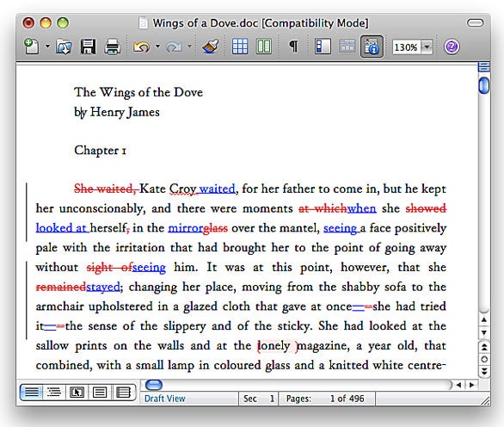Click the Redo arrow icon
This screenshot has height=427, width=504.
tap(174, 47)
